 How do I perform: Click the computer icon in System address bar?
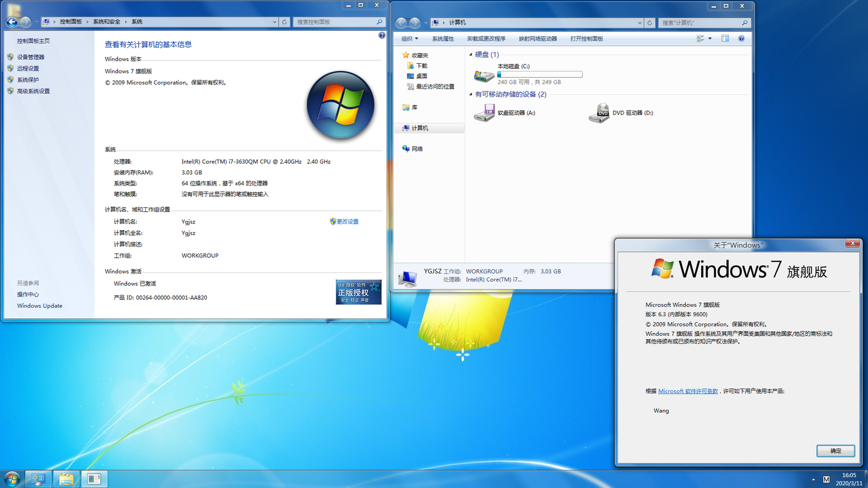point(46,22)
